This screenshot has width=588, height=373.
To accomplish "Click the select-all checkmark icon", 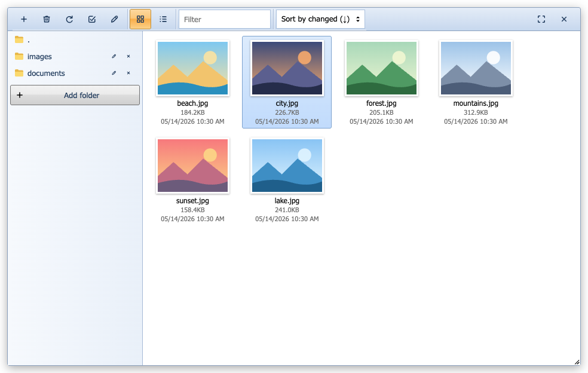I will (92, 19).
